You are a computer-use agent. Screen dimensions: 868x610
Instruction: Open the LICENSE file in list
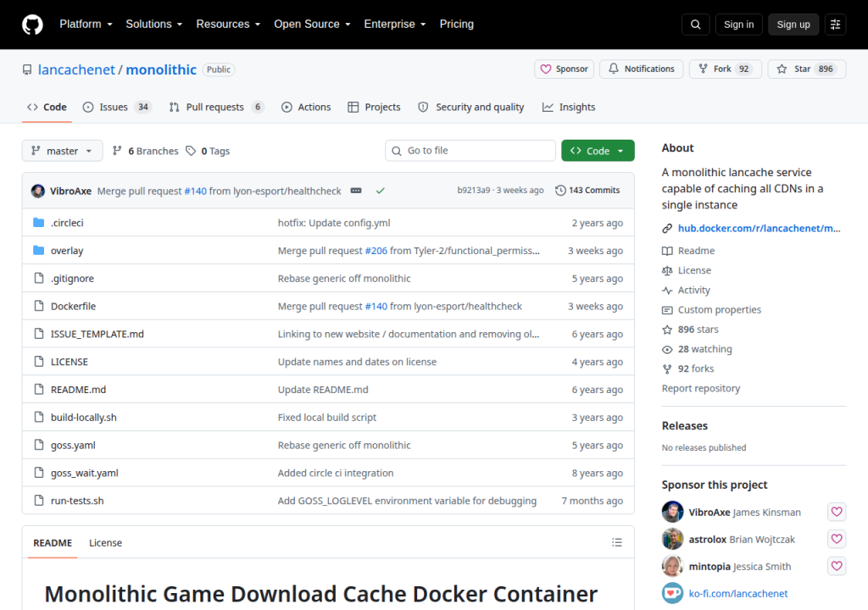(70, 362)
